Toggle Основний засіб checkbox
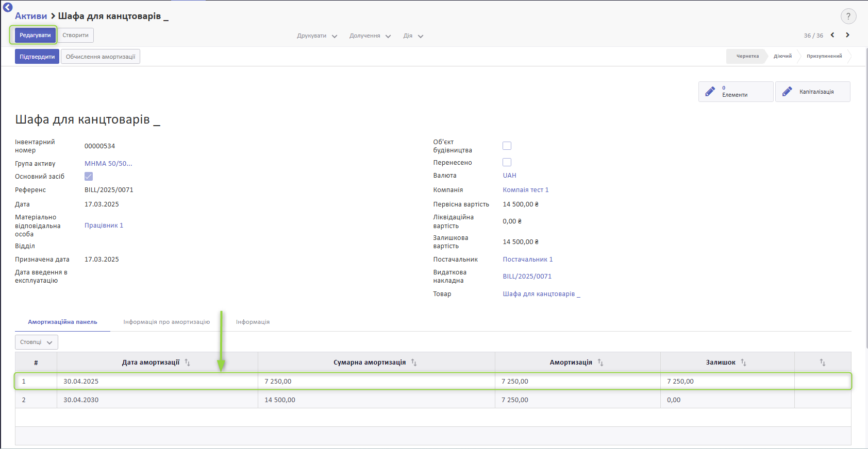The height and width of the screenshot is (449, 868). (89, 176)
